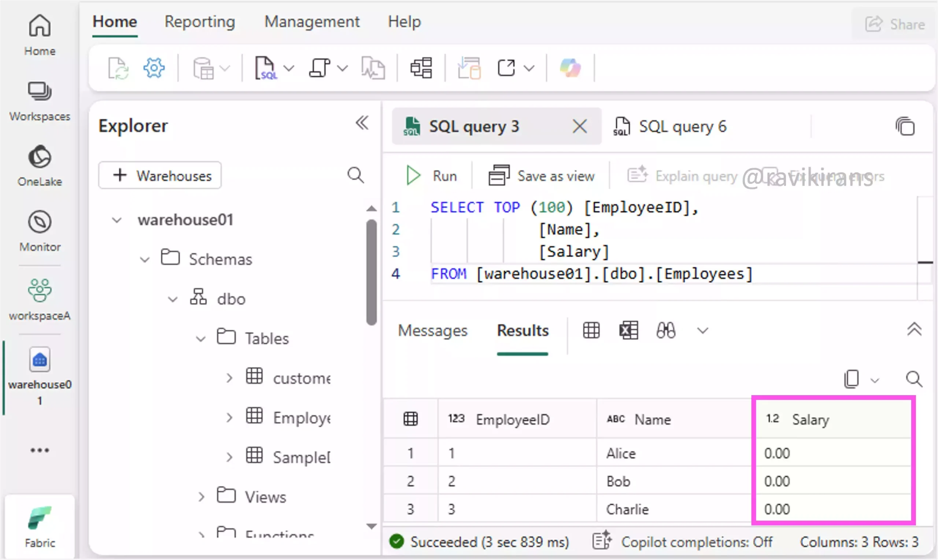The height and width of the screenshot is (560, 938).
Task: Click the binoculars explore icon
Action: pos(666,331)
